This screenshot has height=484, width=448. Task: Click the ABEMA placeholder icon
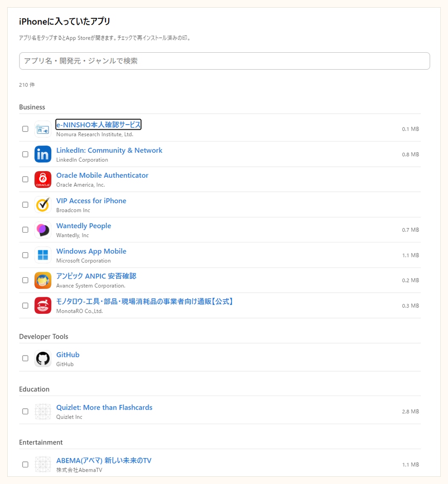[43, 464]
